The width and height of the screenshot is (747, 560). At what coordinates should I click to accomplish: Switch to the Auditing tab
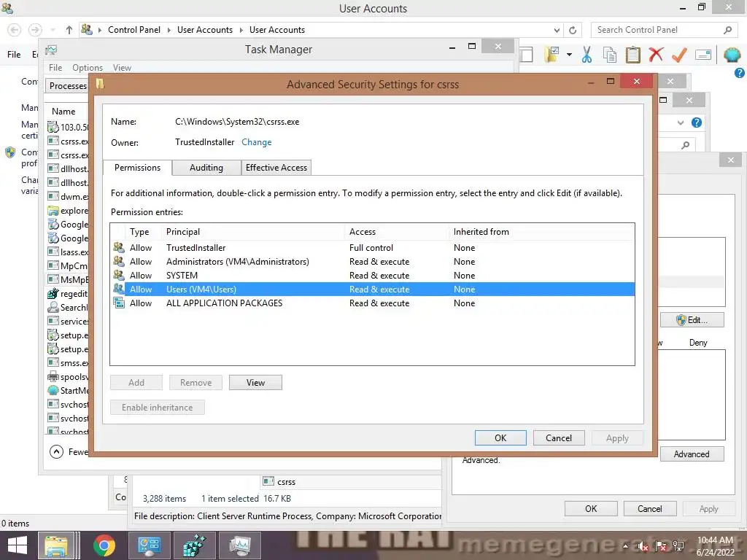pos(206,168)
